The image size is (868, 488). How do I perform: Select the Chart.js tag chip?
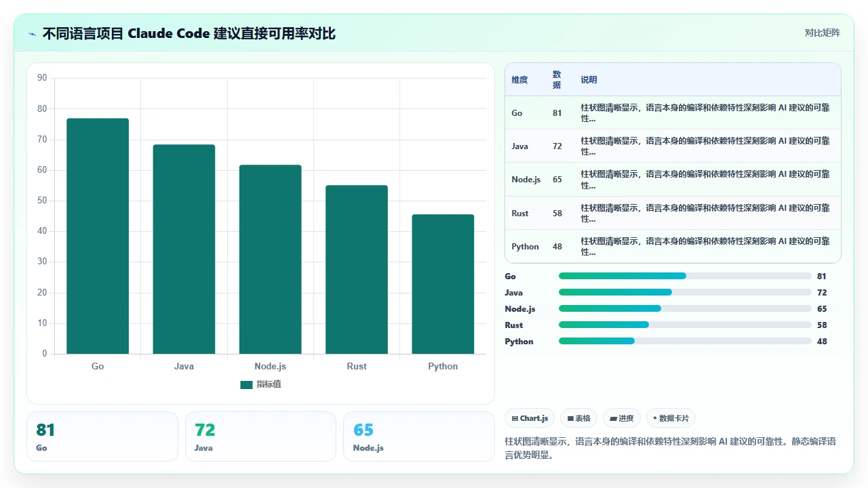coord(530,418)
